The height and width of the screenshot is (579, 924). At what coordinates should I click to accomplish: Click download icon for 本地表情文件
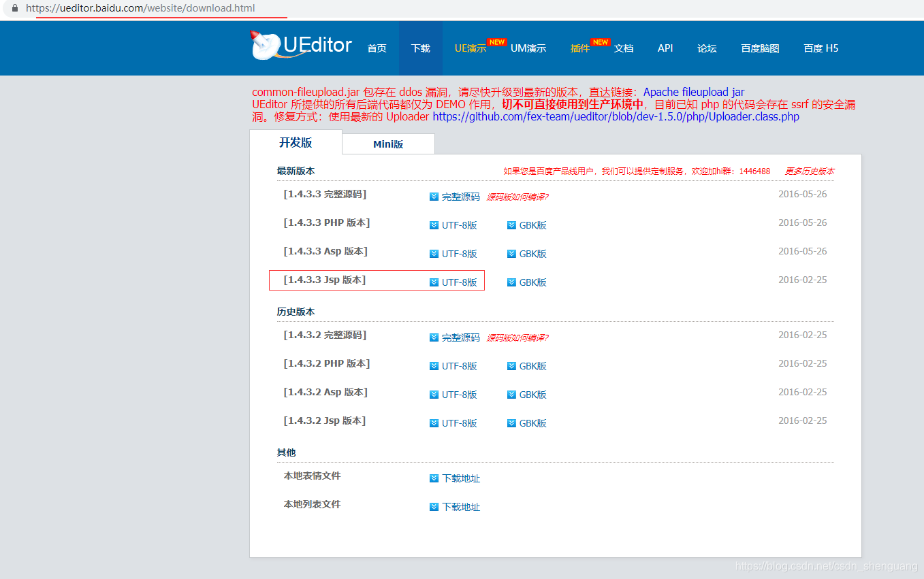point(434,478)
